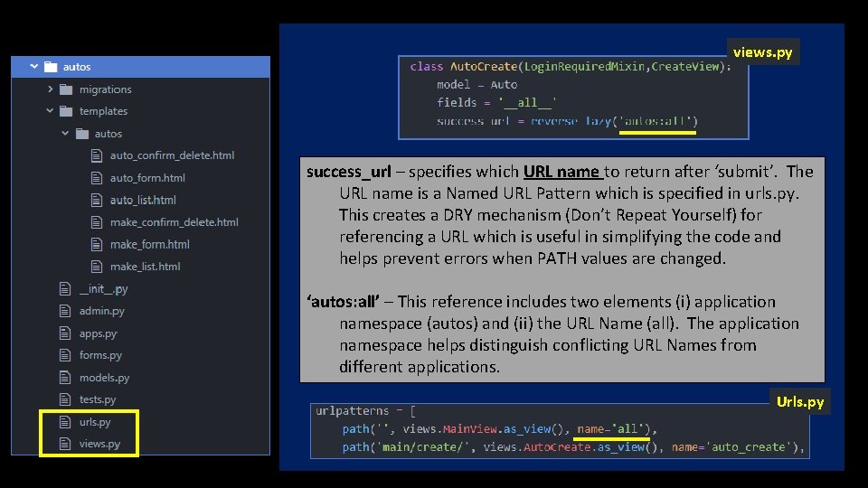Collapse the autos root folder chevron
Viewport: 868px width, 488px height.
coord(33,66)
